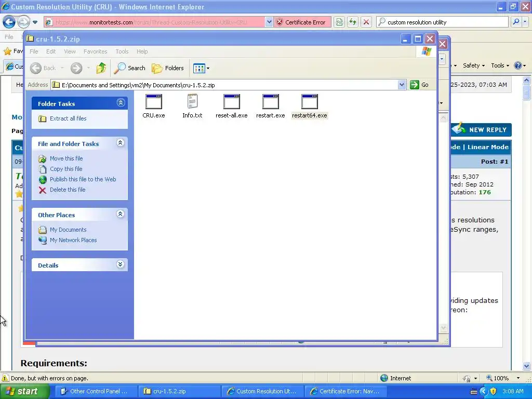Screen dimensions: 532x399
Task: Open the IE recent pages dropdown arrow
Action: tap(35, 22)
